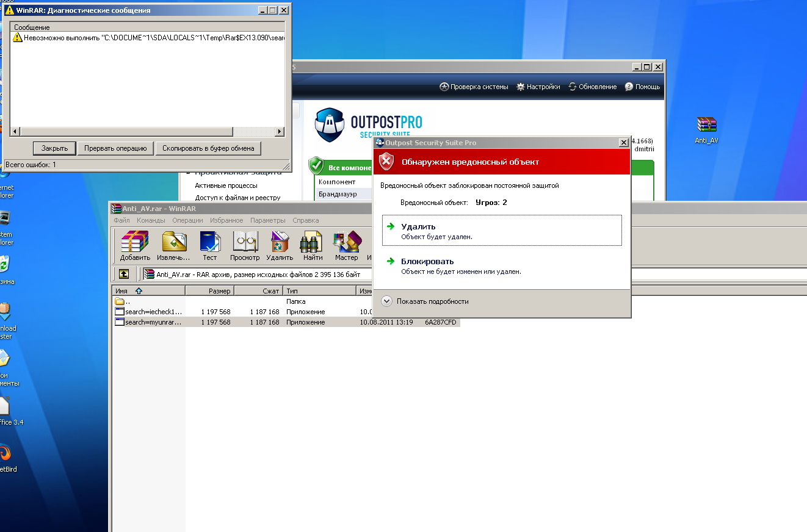Viewport: 807px width, 532px height.
Task: Click the date 10.08.2011 13:19 cell
Action: 386,322
